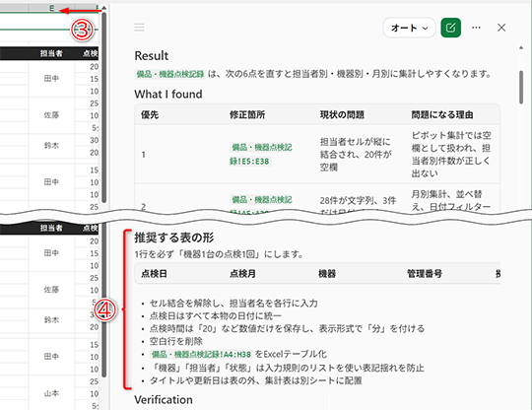Select the 担当者 header cell in the top table

pos(51,53)
